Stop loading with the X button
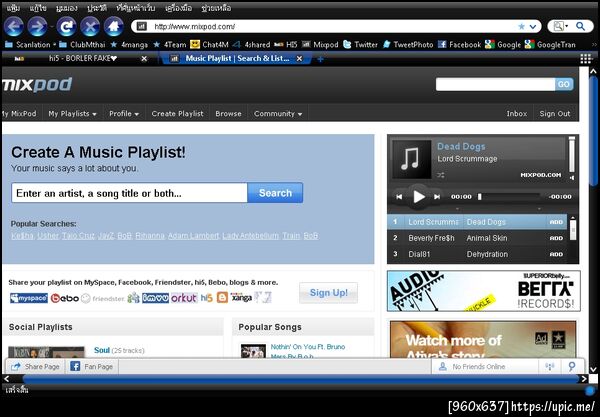Viewport: 600px width, 417px height. [x=90, y=26]
